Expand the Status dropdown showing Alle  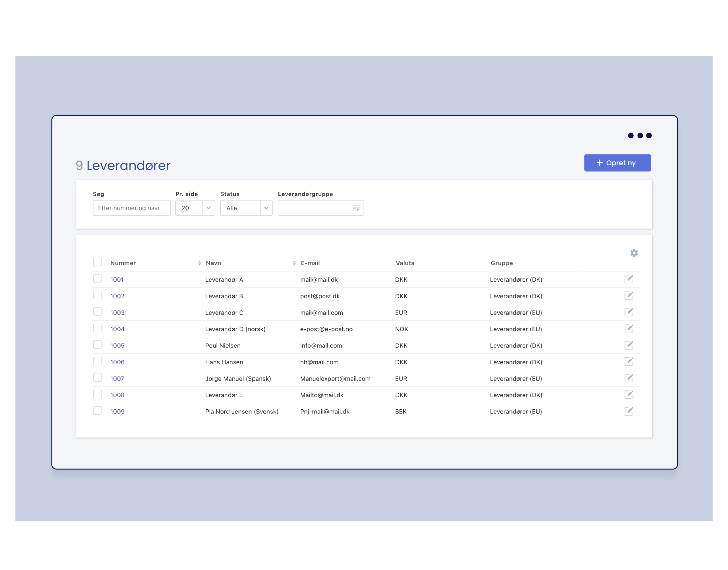coord(246,208)
